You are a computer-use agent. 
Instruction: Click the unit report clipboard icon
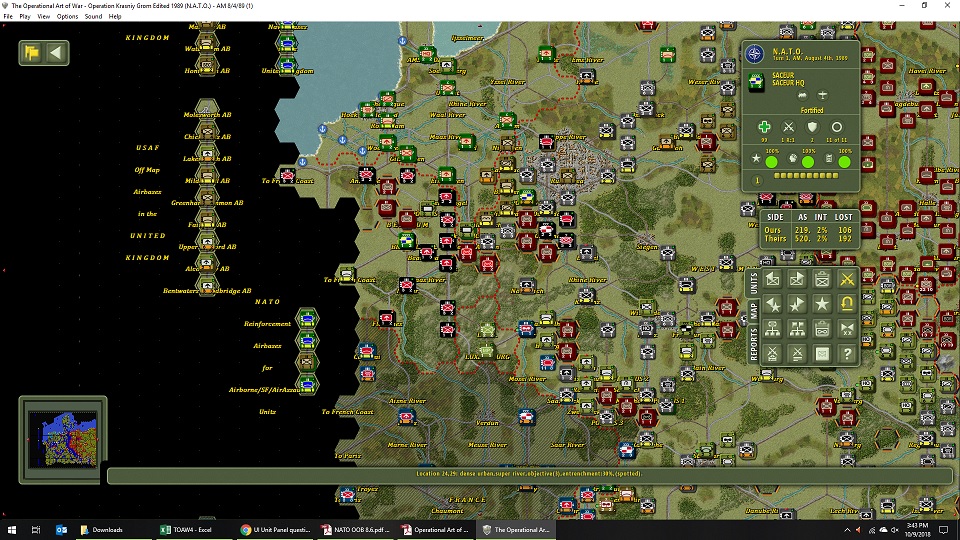(822, 279)
